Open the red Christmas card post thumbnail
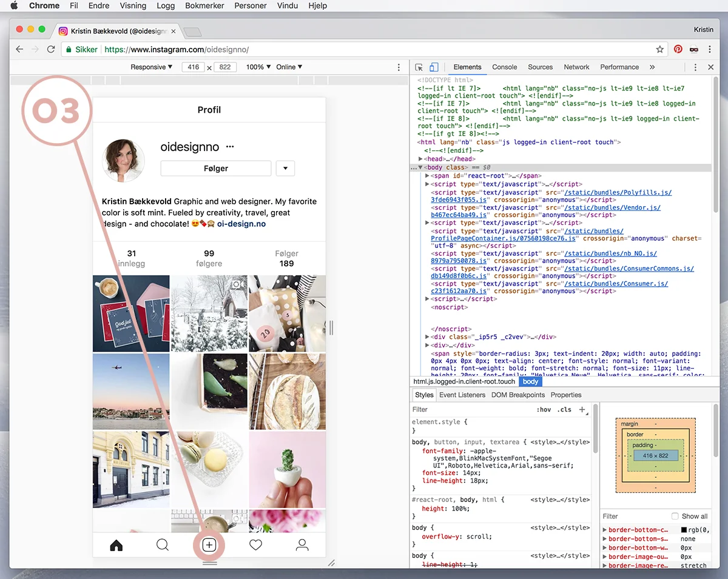728x579 pixels. coord(131,313)
